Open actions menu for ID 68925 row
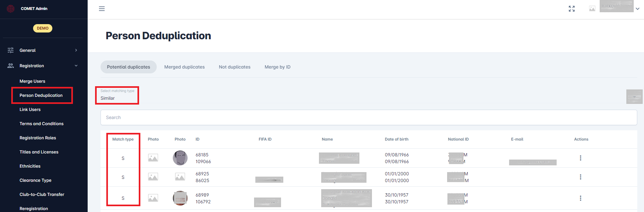Viewport: 644px width, 212px height. pyautogui.click(x=580, y=177)
